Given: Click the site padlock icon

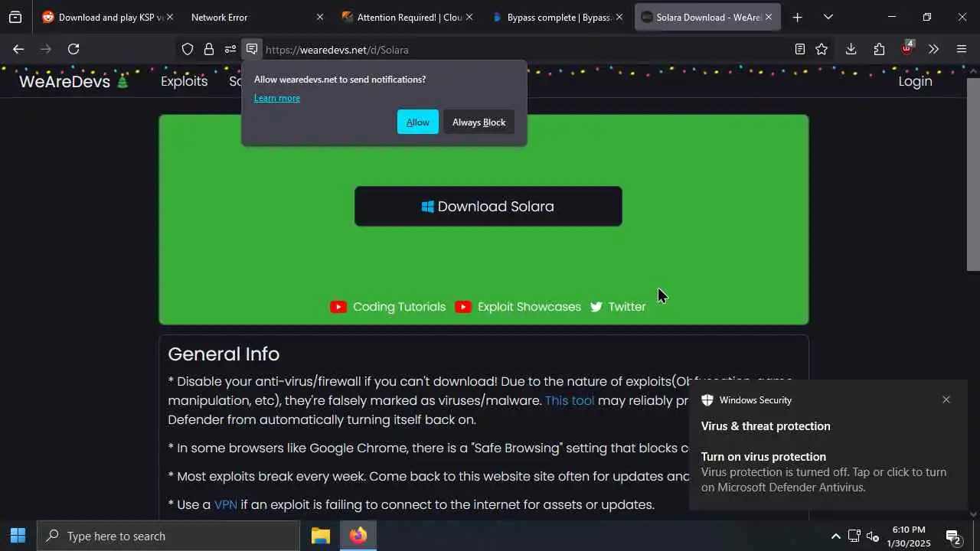Looking at the screenshot, I should point(208,49).
